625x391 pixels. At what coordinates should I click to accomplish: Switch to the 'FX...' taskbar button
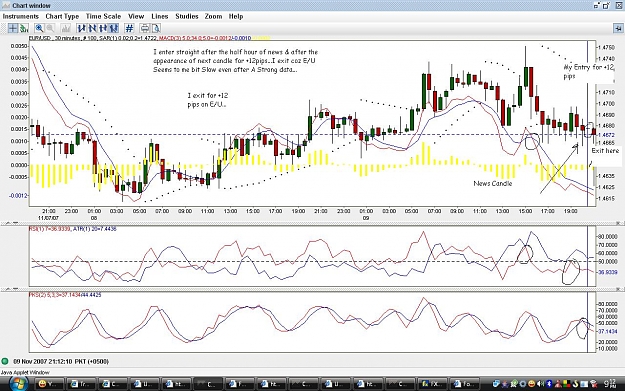coord(433,384)
